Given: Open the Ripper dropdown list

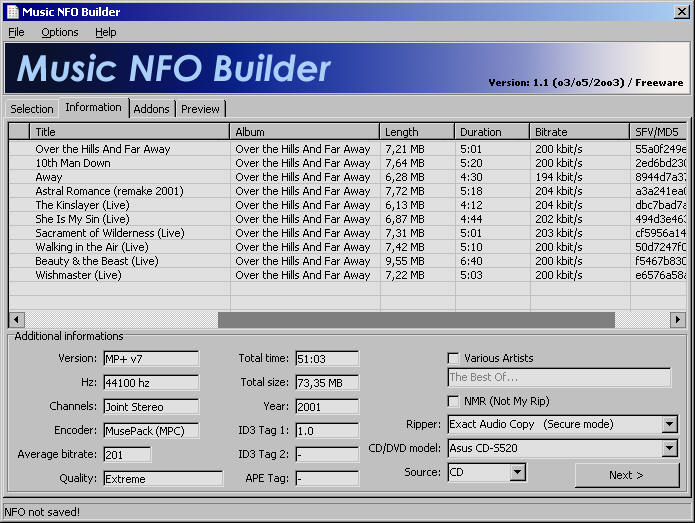Looking at the screenshot, I should [x=669, y=424].
